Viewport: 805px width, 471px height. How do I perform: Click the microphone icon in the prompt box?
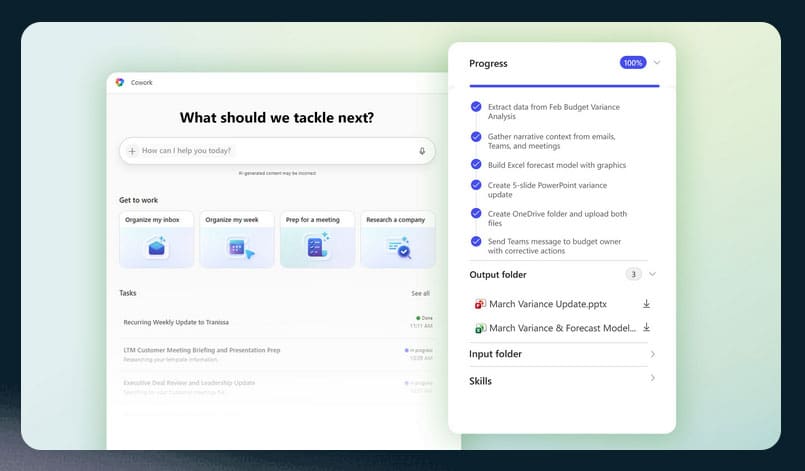[422, 151]
